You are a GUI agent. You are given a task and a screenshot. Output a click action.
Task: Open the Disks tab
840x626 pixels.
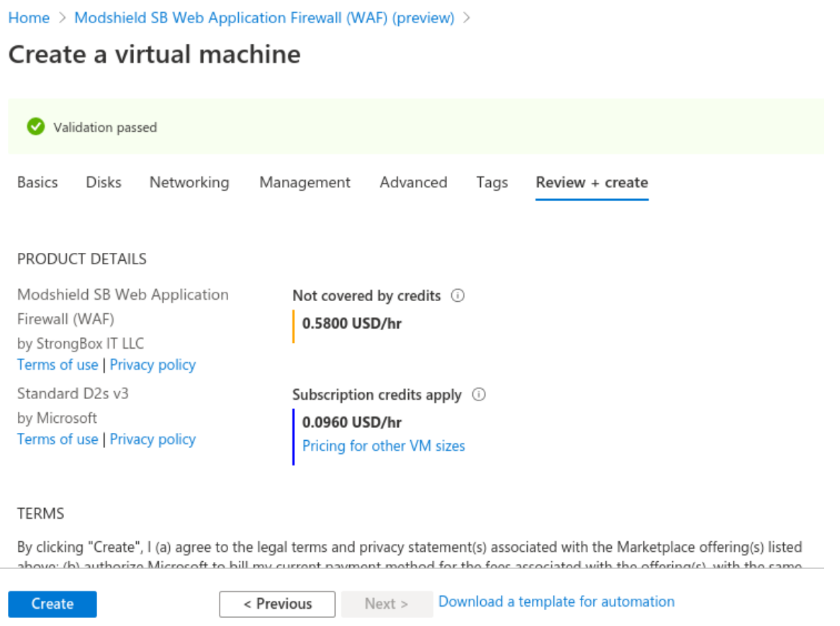(104, 183)
